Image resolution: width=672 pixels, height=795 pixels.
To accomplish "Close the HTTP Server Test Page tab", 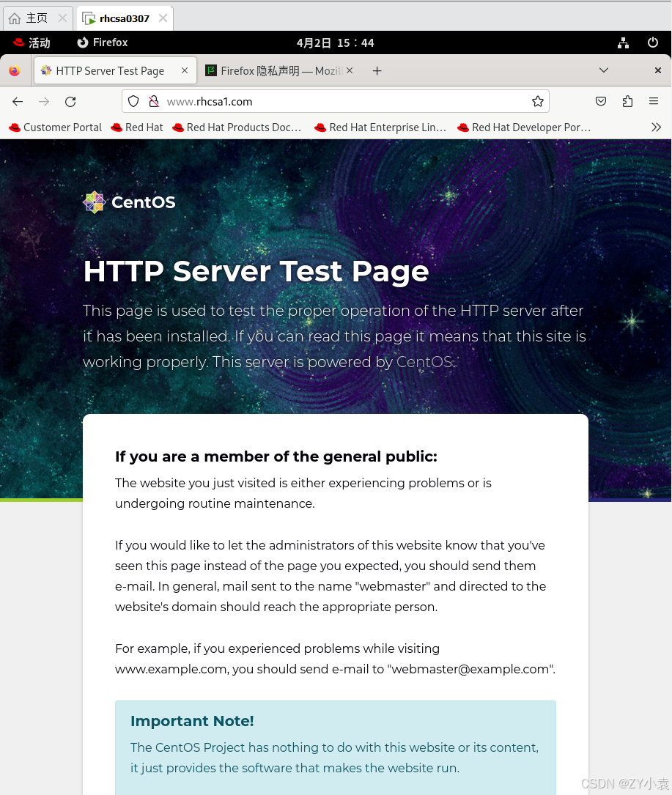I will click(x=185, y=70).
